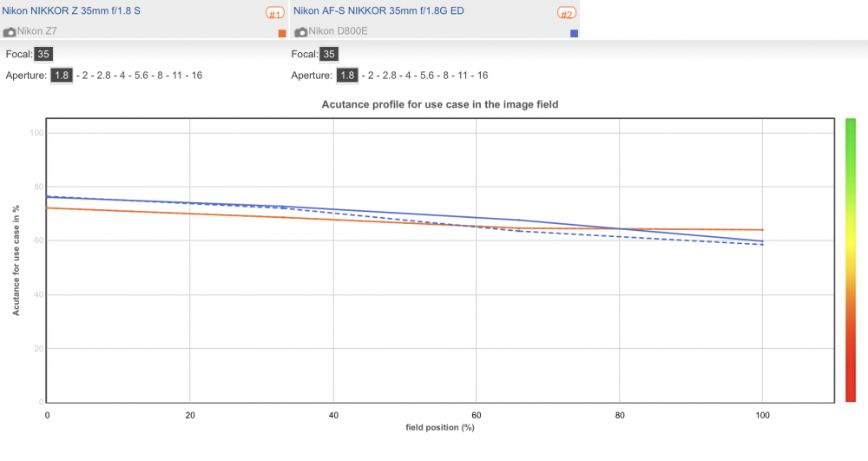868x461 pixels.
Task: Select aperture 1.8 for Nikon Z7 lens
Action: tap(62, 76)
